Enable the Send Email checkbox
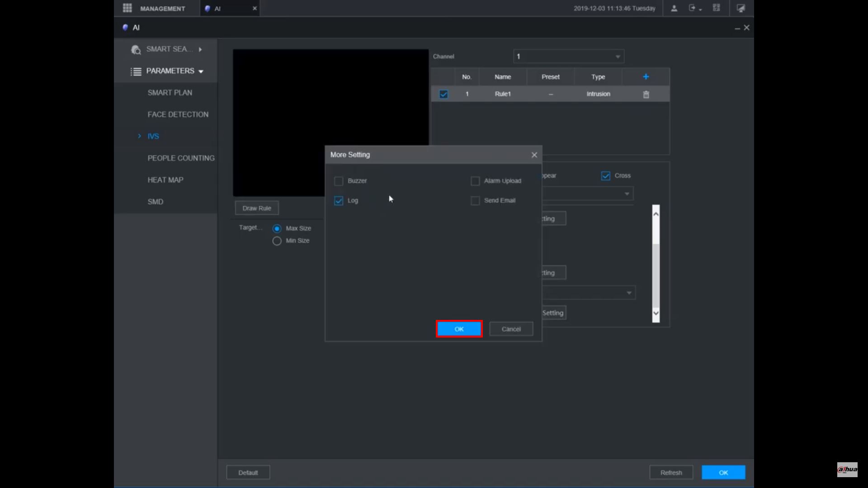The height and width of the screenshot is (488, 868). (475, 201)
